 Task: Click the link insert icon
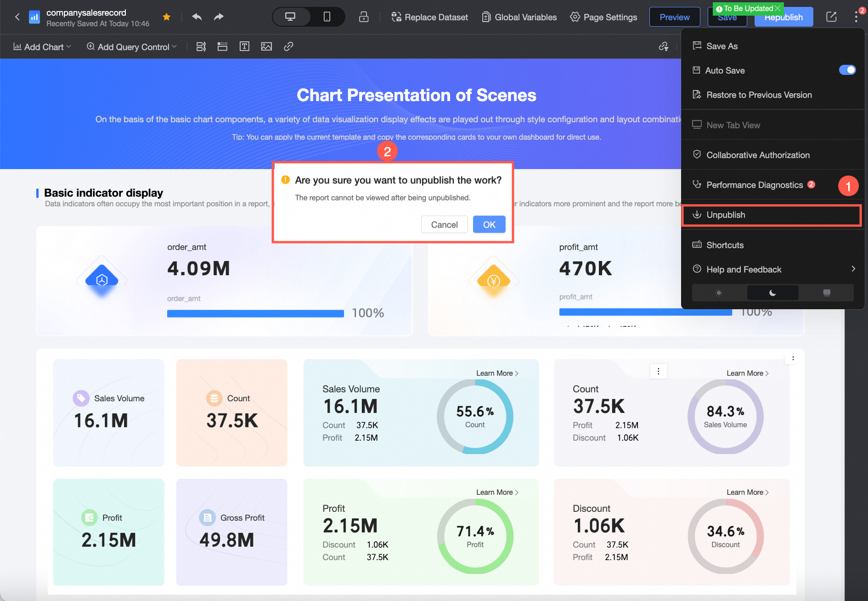[x=288, y=46]
